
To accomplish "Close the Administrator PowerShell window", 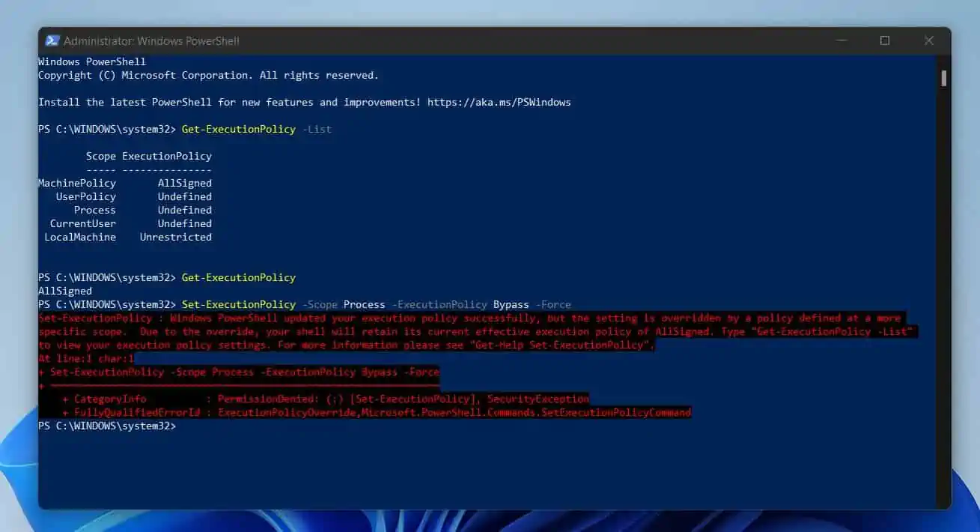I will [x=929, y=40].
